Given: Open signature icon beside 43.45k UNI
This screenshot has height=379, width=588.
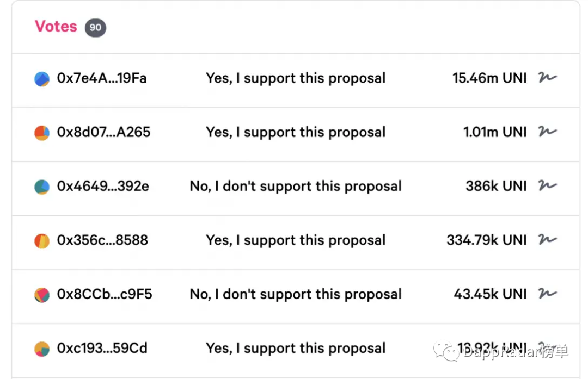Looking at the screenshot, I should point(547,294).
